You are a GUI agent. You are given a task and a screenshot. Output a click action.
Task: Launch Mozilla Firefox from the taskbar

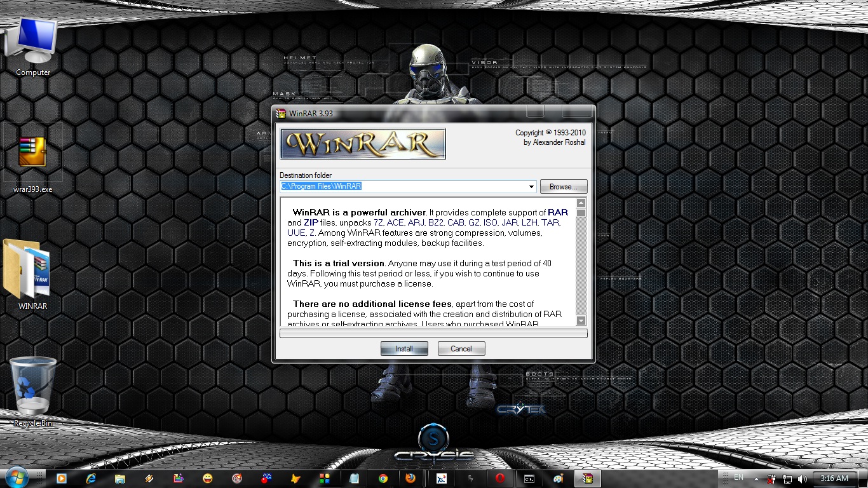point(410,478)
